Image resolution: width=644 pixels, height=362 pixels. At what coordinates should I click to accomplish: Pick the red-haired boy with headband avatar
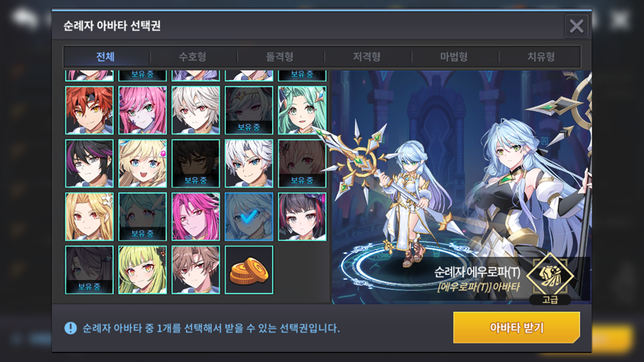click(x=89, y=110)
